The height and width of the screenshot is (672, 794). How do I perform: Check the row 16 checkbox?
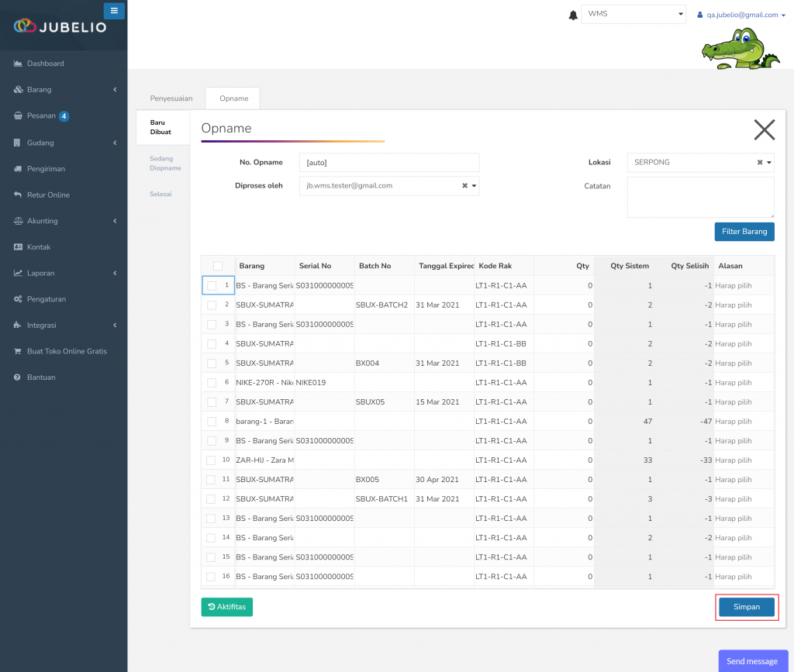pos(211,577)
